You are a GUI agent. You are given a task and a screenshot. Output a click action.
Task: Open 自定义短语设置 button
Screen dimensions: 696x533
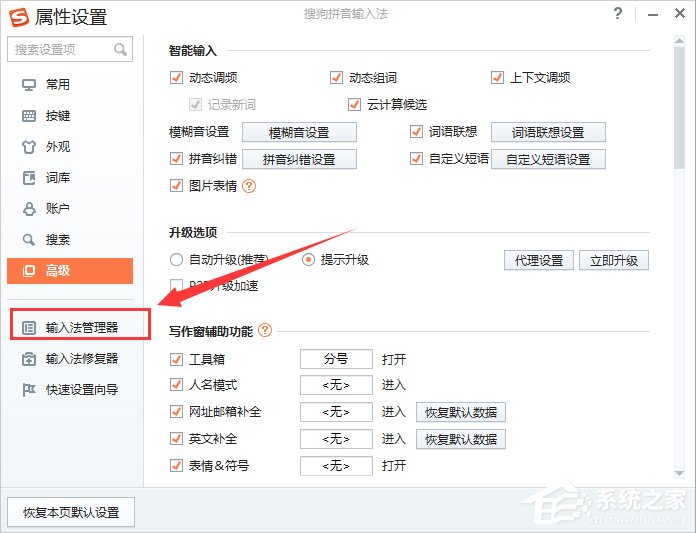(548, 159)
